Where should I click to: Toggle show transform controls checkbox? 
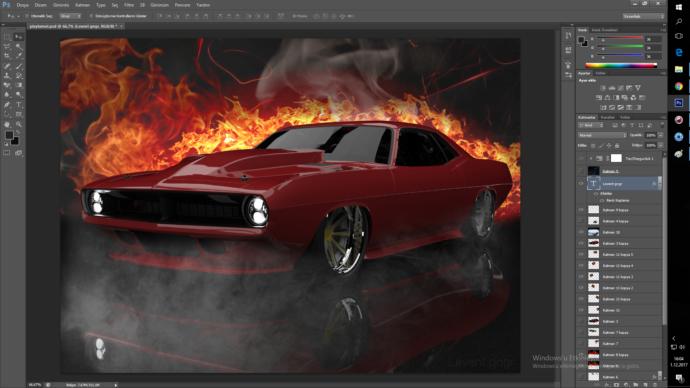point(91,16)
